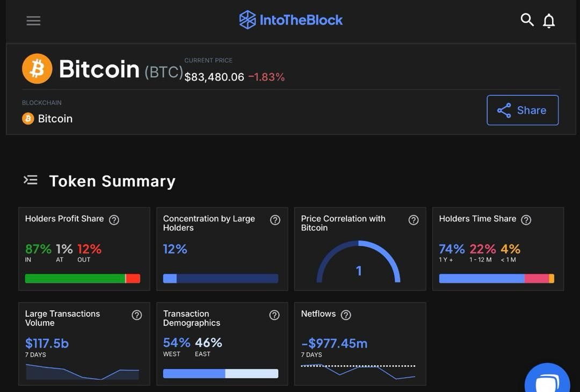Viewport: 580px width, 392px height.
Task: Click the Netflows help icon
Action: tap(346, 315)
